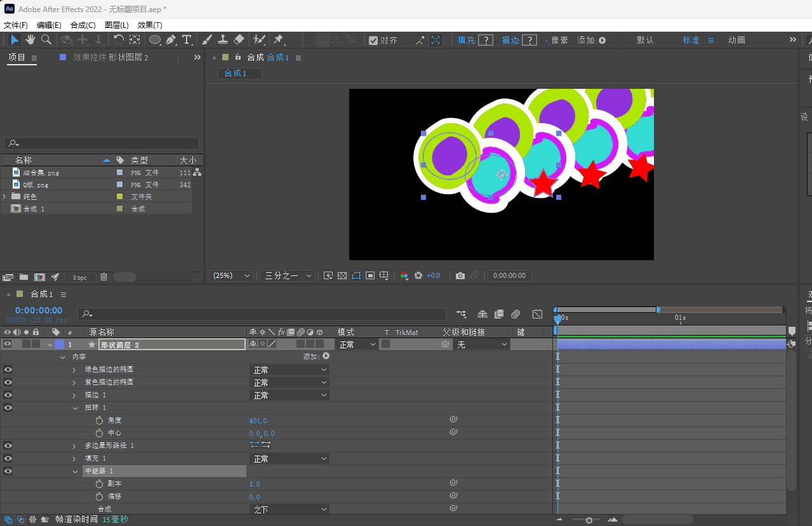
Task: Toggle visibility of 绿色描边的椭圆
Action: click(x=8, y=370)
